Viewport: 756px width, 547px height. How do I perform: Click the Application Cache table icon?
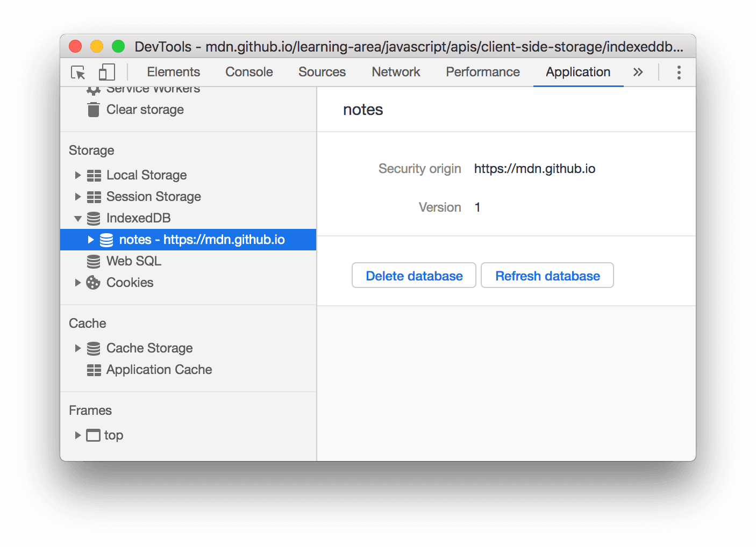point(94,370)
